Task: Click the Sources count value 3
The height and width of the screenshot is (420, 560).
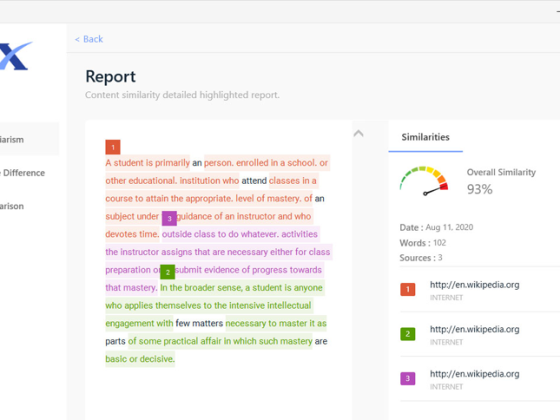Action: point(440,258)
